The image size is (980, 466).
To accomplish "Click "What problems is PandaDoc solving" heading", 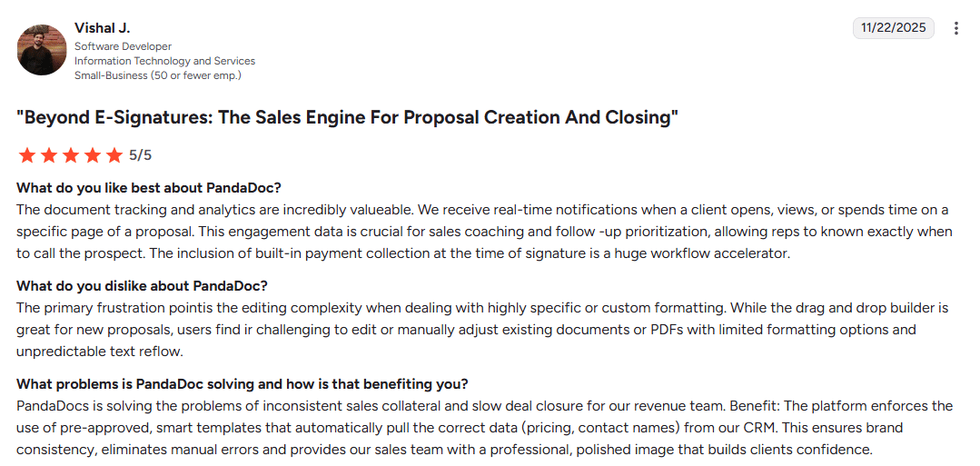I will 243,384.
